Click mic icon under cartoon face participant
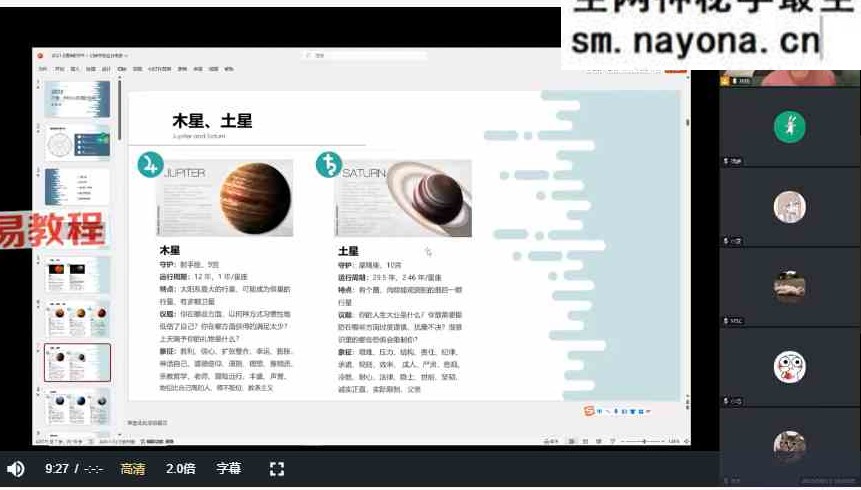The image size is (861, 490). coord(726,401)
